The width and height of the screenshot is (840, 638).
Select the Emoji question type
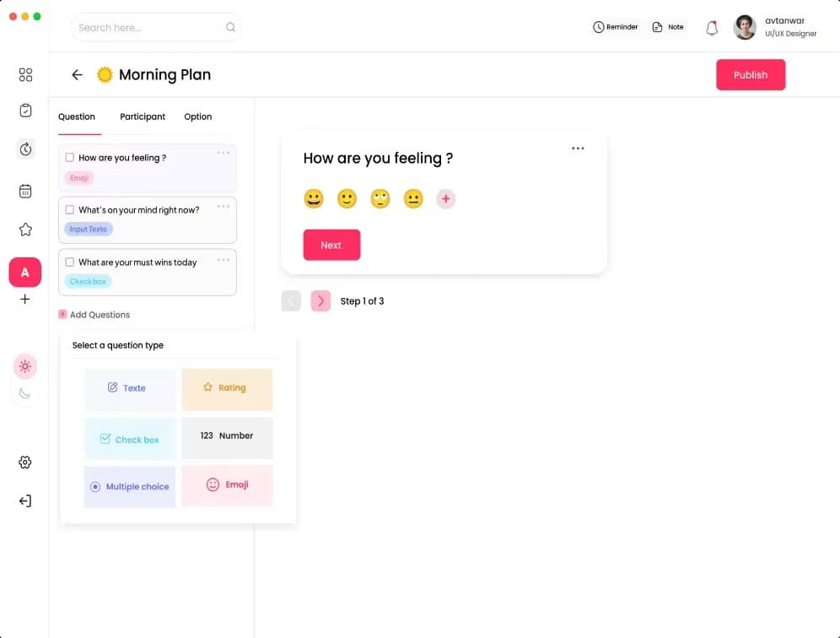pyautogui.click(x=227, y=485)
